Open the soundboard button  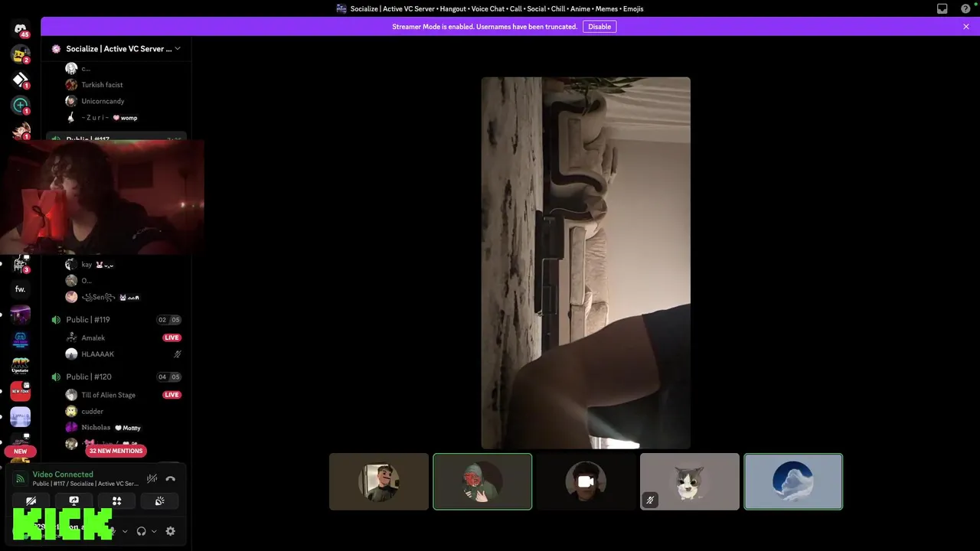(159, 501)
